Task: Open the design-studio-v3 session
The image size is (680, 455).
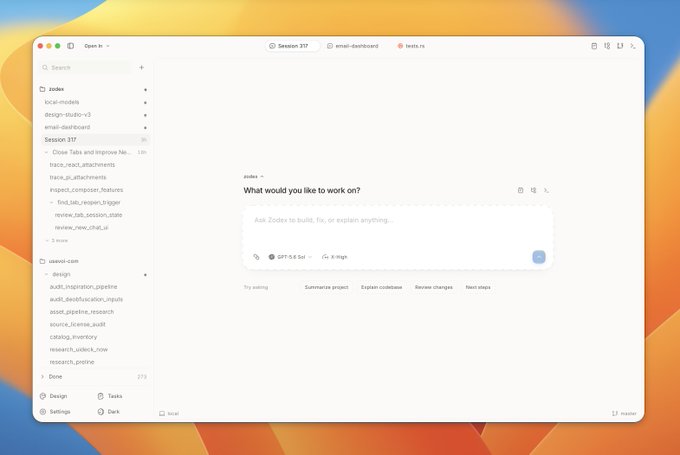Action: 94,115
